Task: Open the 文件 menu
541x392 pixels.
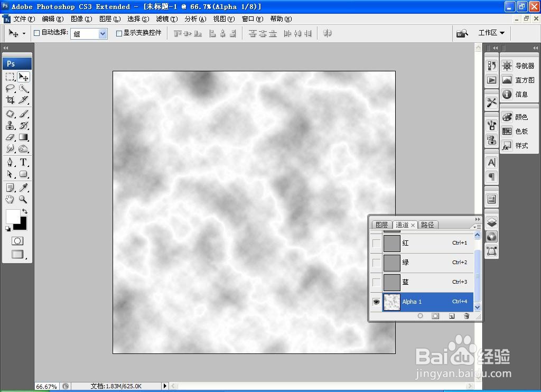Action: pos(24,19)
